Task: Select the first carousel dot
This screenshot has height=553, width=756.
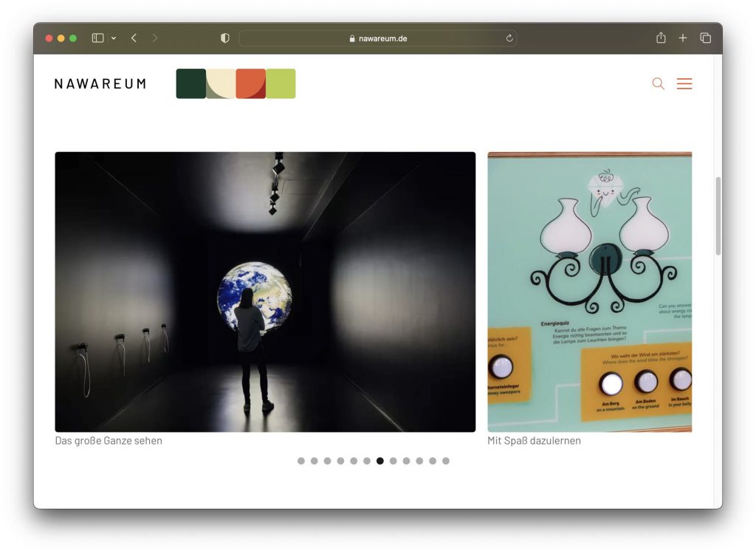Action: click(x=301, y=461)
